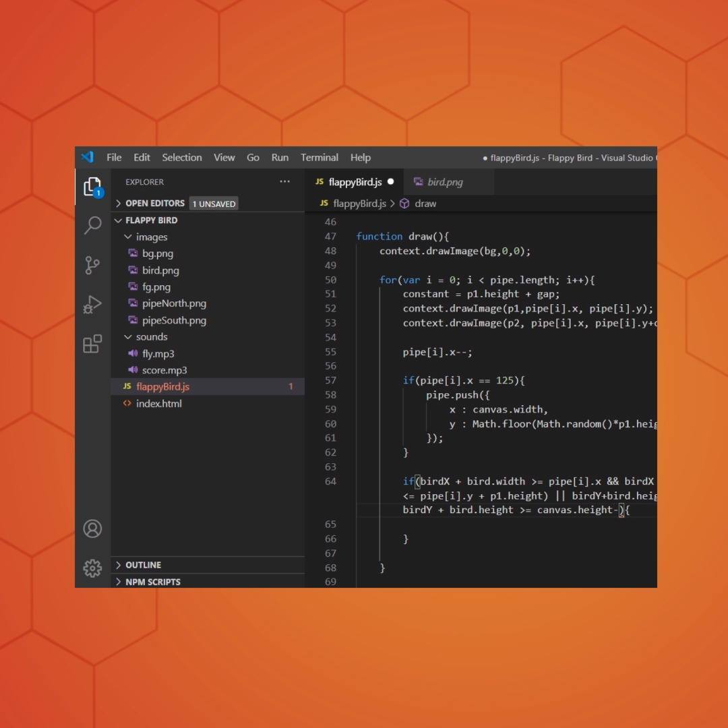Select flappyBird.js in the Explorer
The image size is (728, 728).
(208, 386)
